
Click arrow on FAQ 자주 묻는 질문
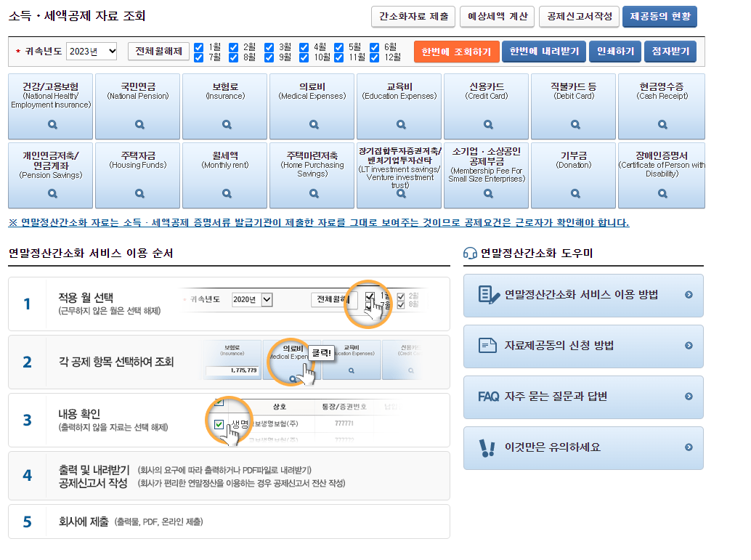pos(689,396)
